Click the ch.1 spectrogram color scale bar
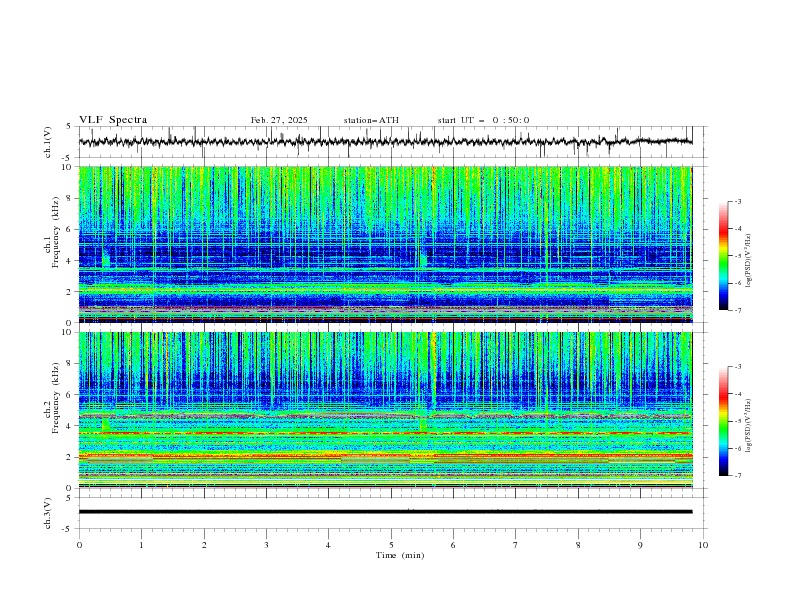This screenshot has width=792, height=612. pyautogui.click(x=723, y=256)
